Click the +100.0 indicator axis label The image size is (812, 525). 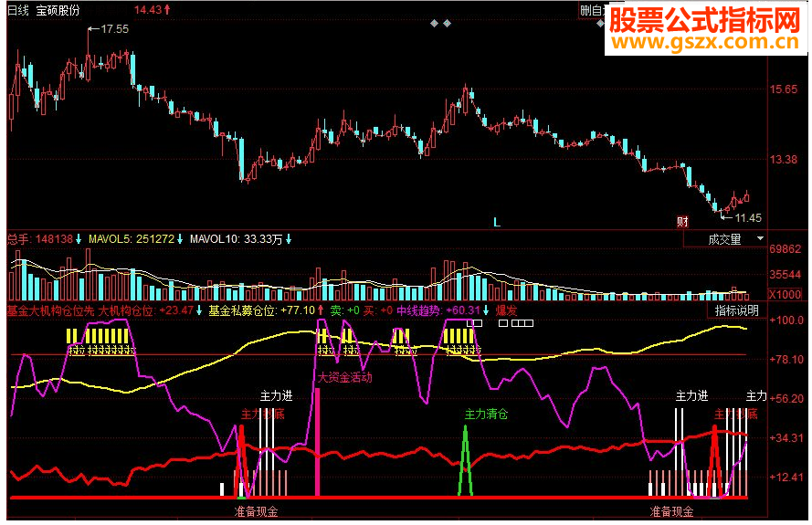[786, 320]
